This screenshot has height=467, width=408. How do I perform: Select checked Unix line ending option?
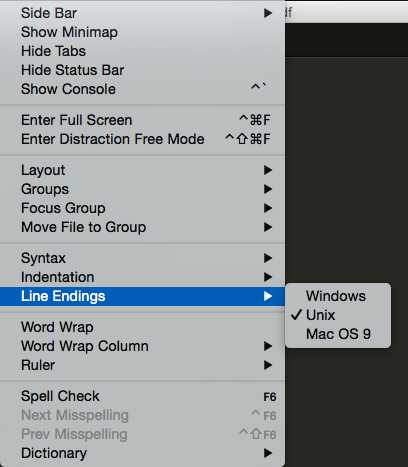338,315
